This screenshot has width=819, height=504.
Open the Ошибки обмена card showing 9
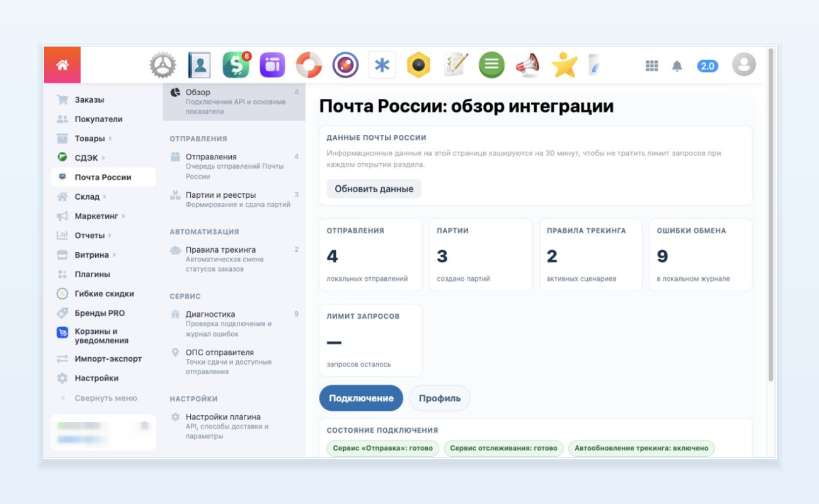tap(701, 255)
